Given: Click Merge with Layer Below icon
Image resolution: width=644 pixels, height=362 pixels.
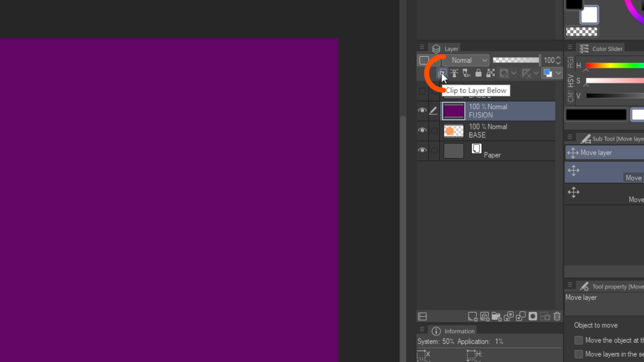Looking at the screenshot, I should 521,316.
